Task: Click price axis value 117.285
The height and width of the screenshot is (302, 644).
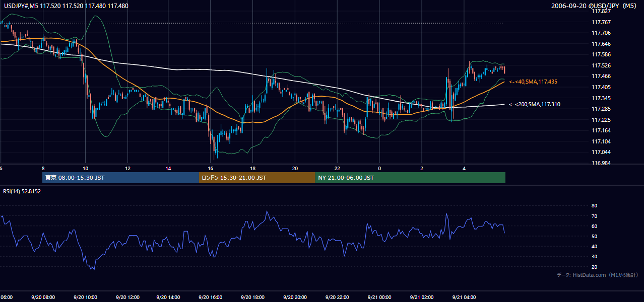Action: point(601,109)
